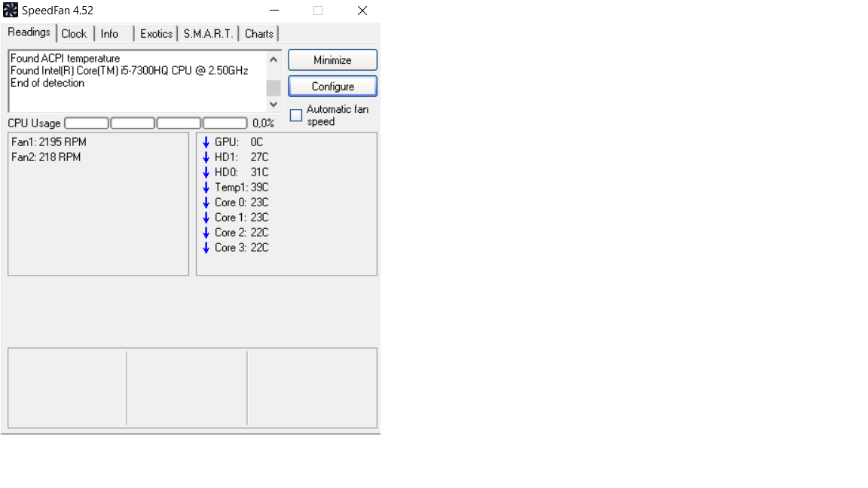Click the Temp1 39C value
Screen dimensions: 868x488
coord(260,188)
